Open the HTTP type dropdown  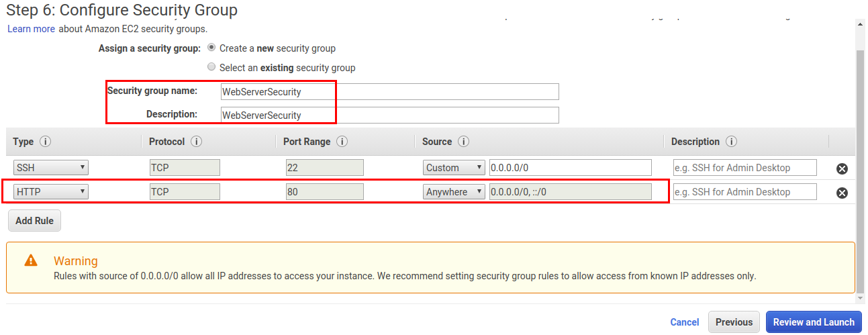[x=51, y=192]
